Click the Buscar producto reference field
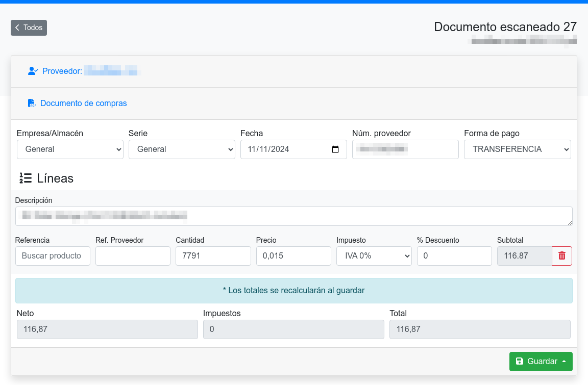Image resolution: width=588 pixels, height=385 pixels. (x=53, y=256)
